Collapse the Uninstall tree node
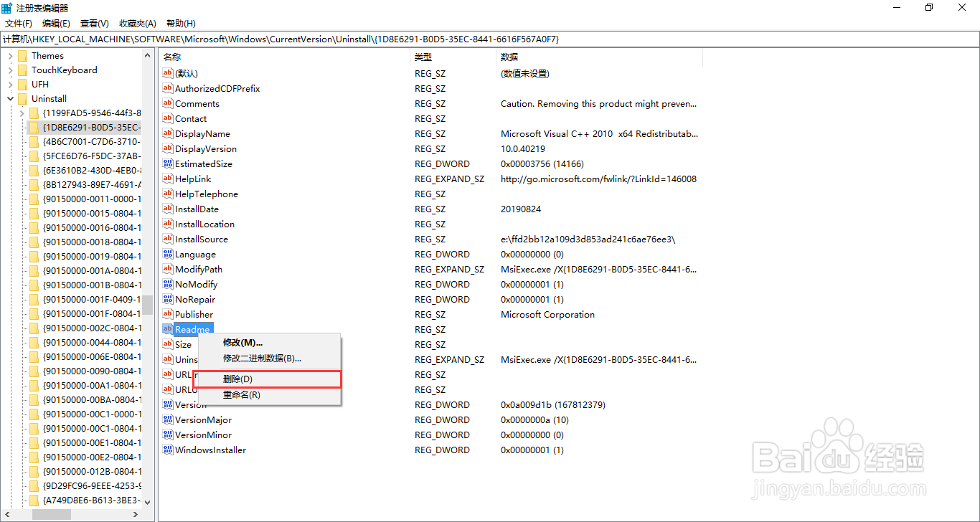The width and height of the screenshot is (980, 522). click(x=10, y=98)
